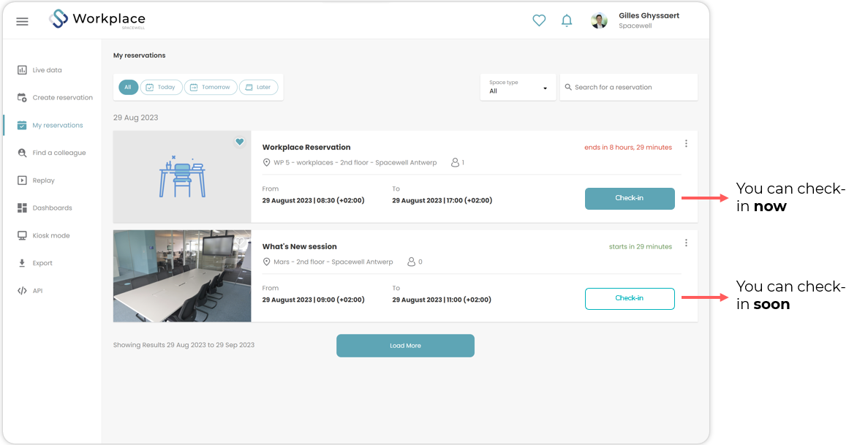Open the notifications bell
Image resolution: width=868 pixels, height=445 pixels.
[566, 20]
